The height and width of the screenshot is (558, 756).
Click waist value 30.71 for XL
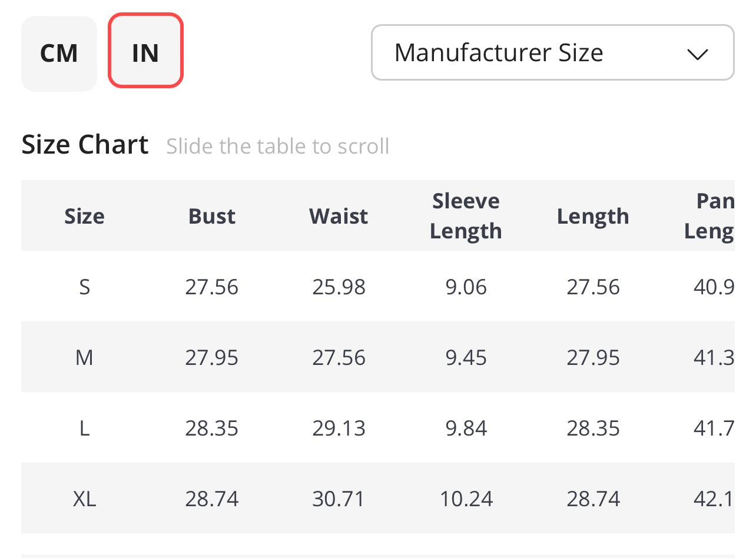tap(339, 499)
